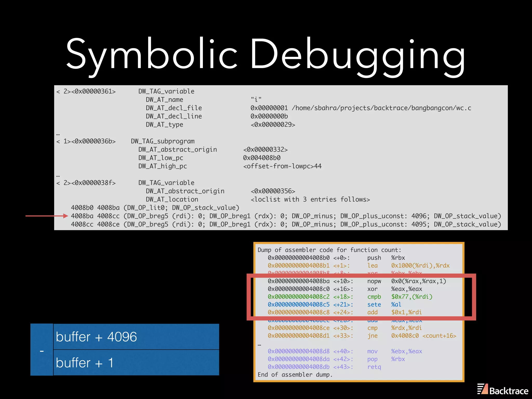The height and width of the screenshot is (399, 532).
Task: Click 'End of assembler dump.' text
Action: point(295,375)
